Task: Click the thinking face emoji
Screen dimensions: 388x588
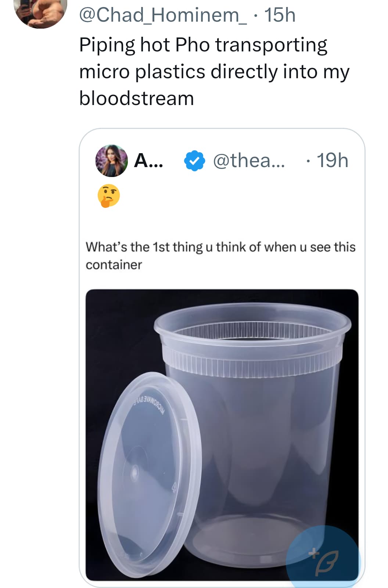Action: tap(108, 196)
